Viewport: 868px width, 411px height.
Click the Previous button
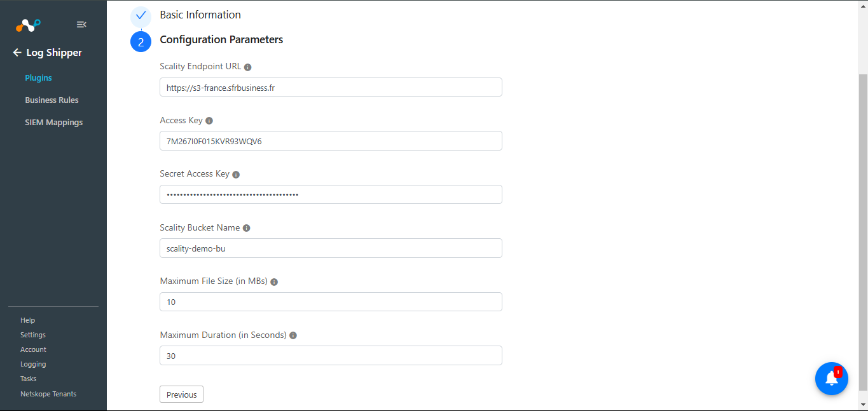coord(181,394)
